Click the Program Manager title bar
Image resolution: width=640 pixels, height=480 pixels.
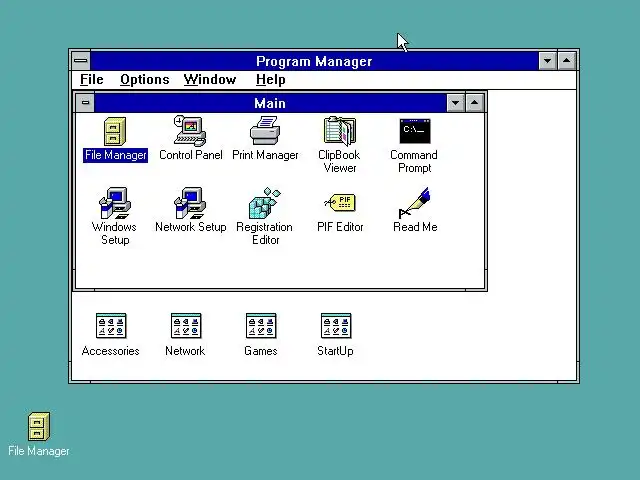coord(314,61)
